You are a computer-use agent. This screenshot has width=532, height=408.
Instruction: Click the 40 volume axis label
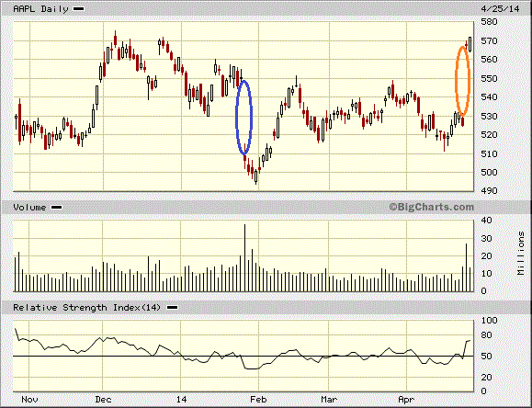(x=486, y=221)
